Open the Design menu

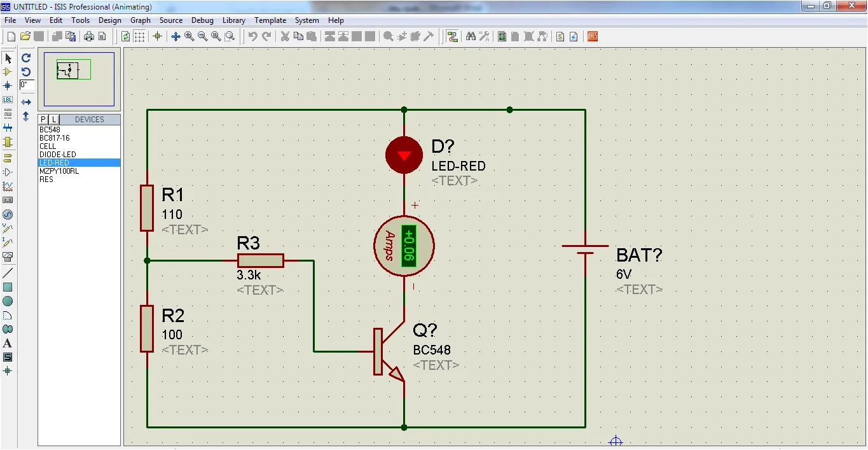110,20
